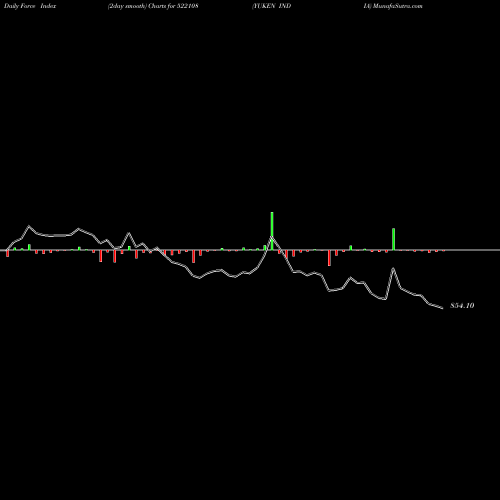Click the '(YUKEN IND' stock name text
The height and width of the screenshot is (500, 500).
click(271, 6)
